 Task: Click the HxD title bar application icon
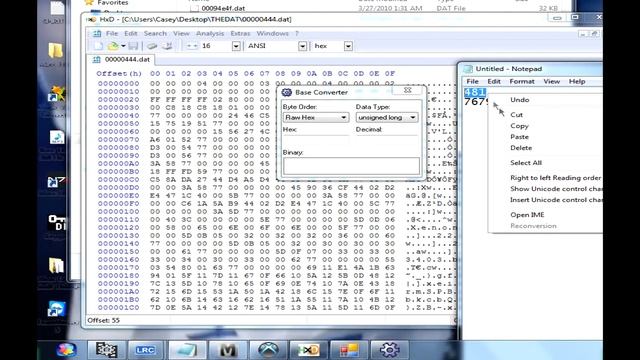(91, 19)
